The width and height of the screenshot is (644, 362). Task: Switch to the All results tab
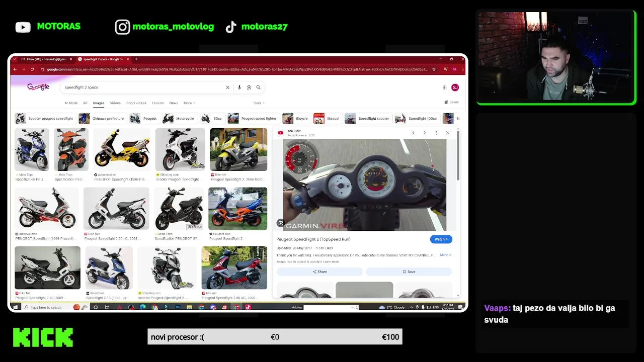click(85, 103)
